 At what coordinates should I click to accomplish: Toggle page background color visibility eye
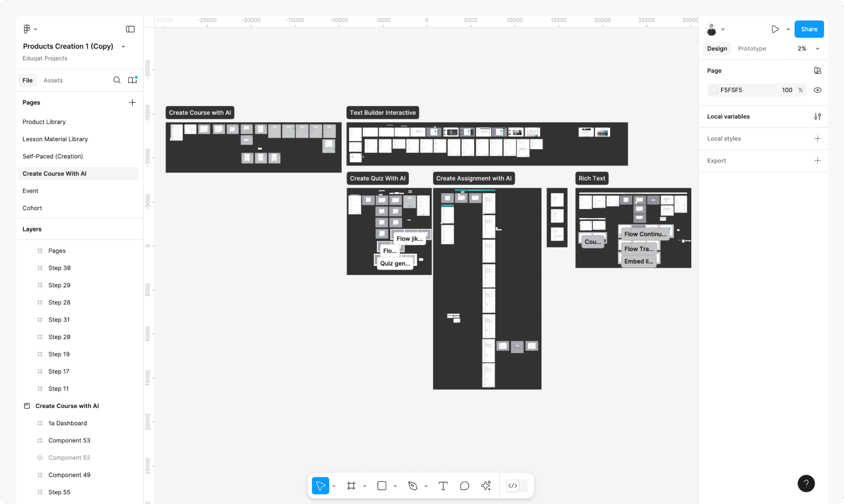(x=817, y=90)
